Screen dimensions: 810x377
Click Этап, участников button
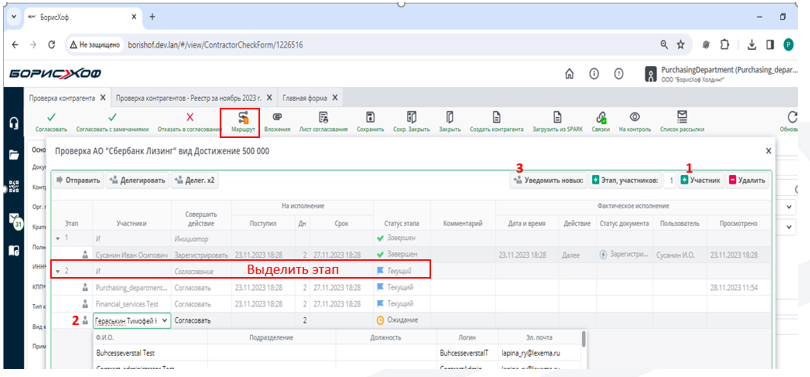[625, 180]
